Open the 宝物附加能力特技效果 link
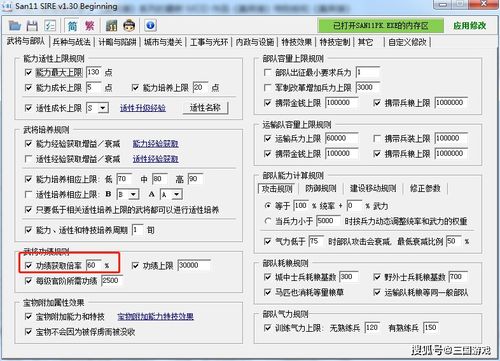 (155, 316)
